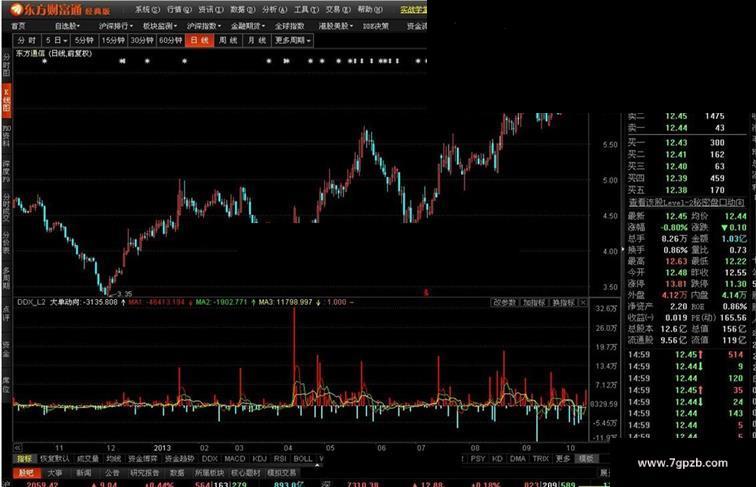Select the 资金趋势 indicator
The image size is (756, 487).
[179, 459]
